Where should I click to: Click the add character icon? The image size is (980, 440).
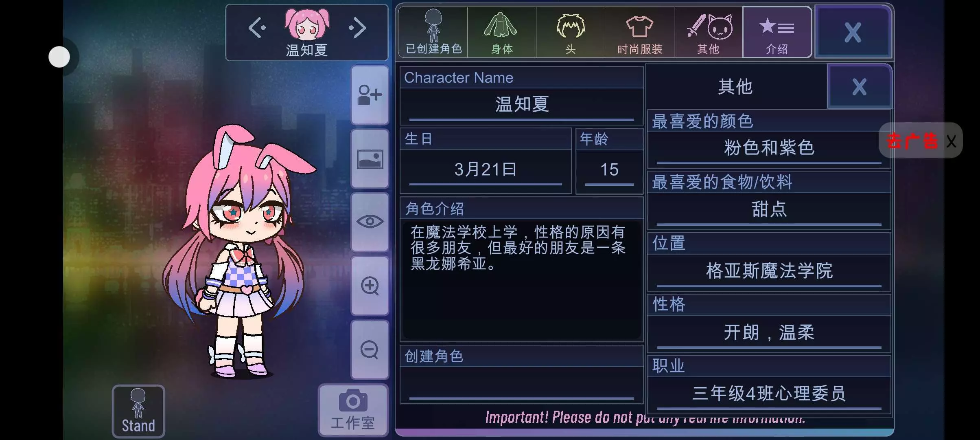point(370,95)
